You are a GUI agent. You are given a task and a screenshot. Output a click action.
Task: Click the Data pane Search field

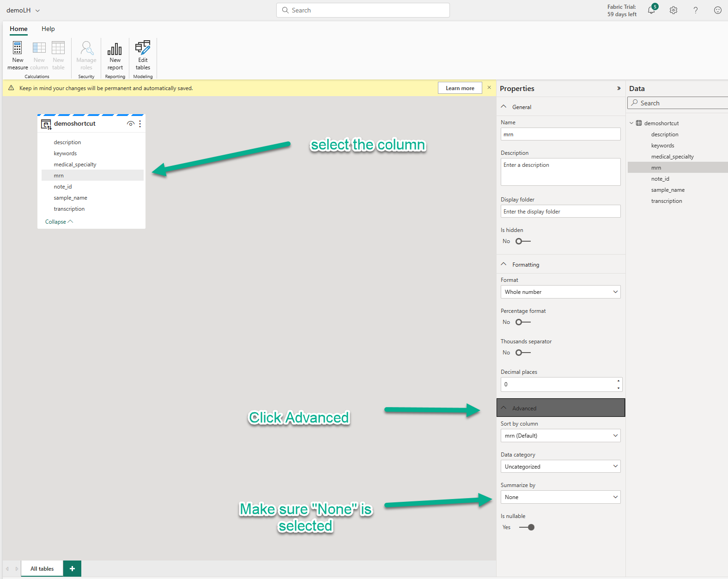pos(677,103)
